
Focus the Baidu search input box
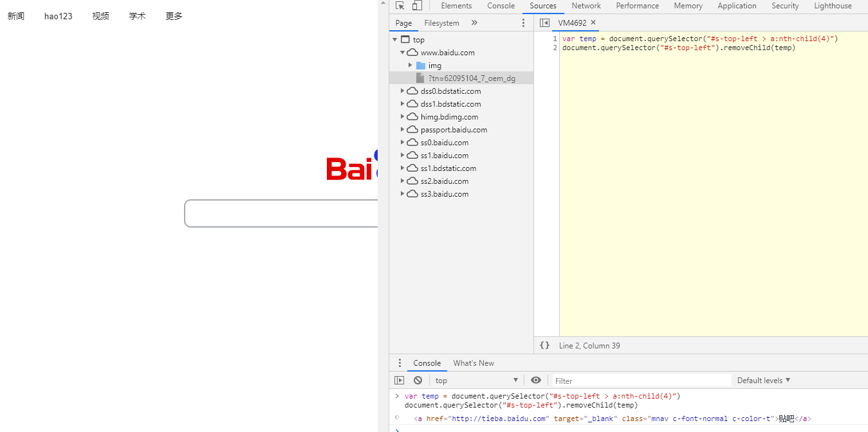pos(281,213)
